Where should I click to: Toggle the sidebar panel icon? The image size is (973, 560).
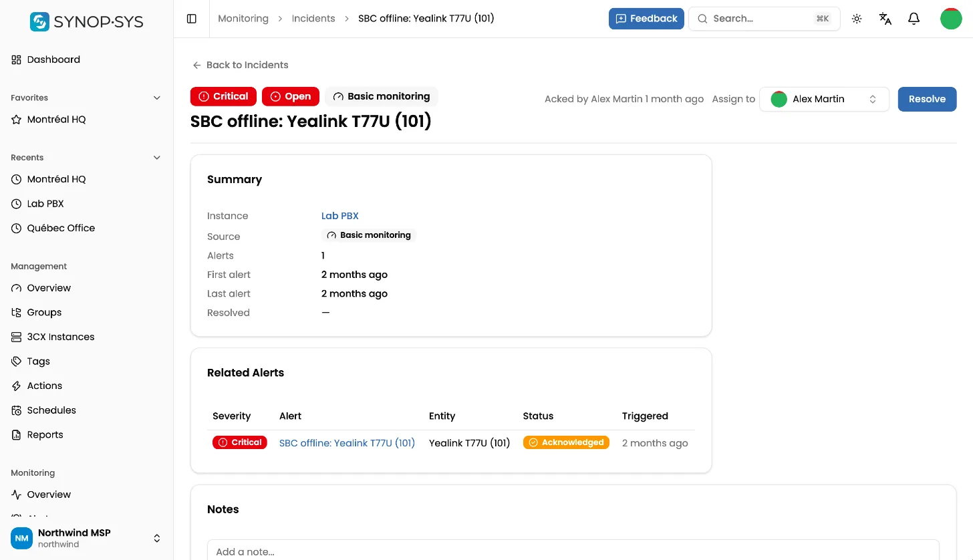click(x=192, y=19)
